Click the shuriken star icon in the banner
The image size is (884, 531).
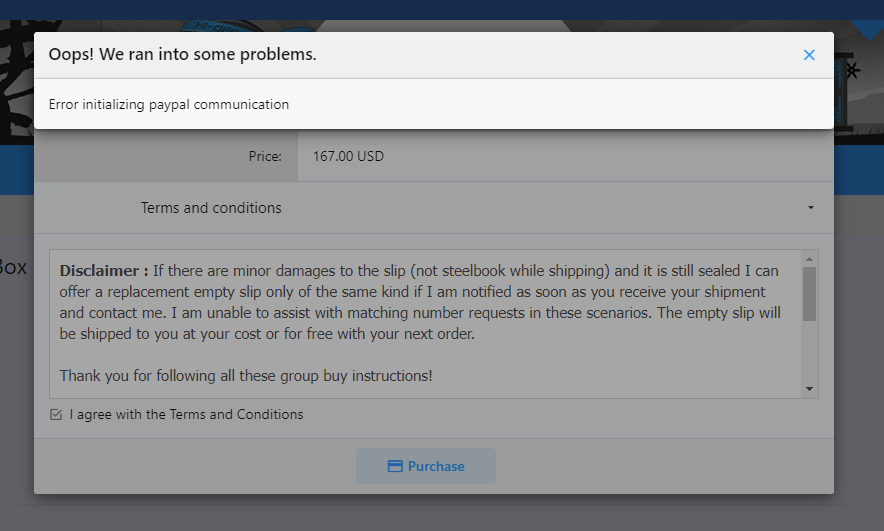pos(852,70)
